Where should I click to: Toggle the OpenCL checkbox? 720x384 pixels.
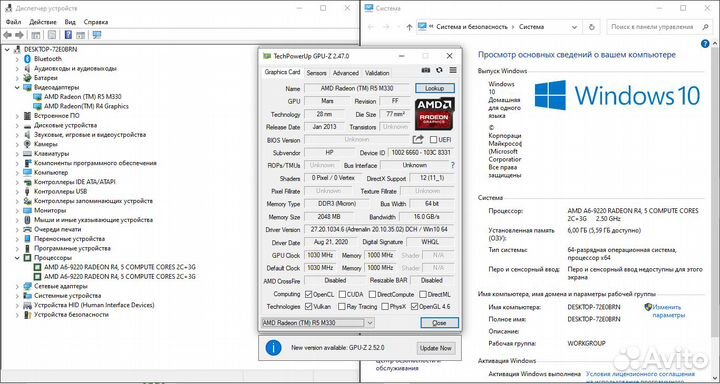309,294
